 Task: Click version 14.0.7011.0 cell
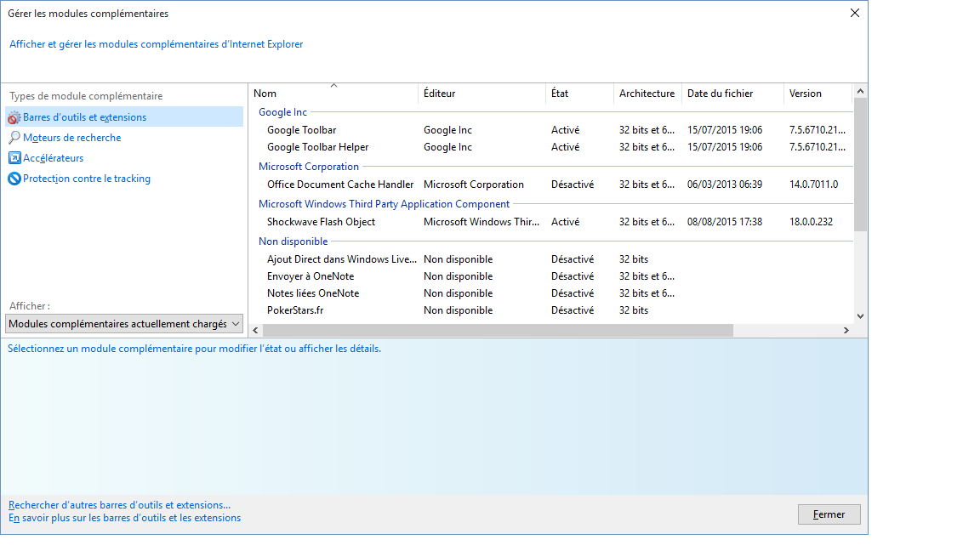pos(814,185)
